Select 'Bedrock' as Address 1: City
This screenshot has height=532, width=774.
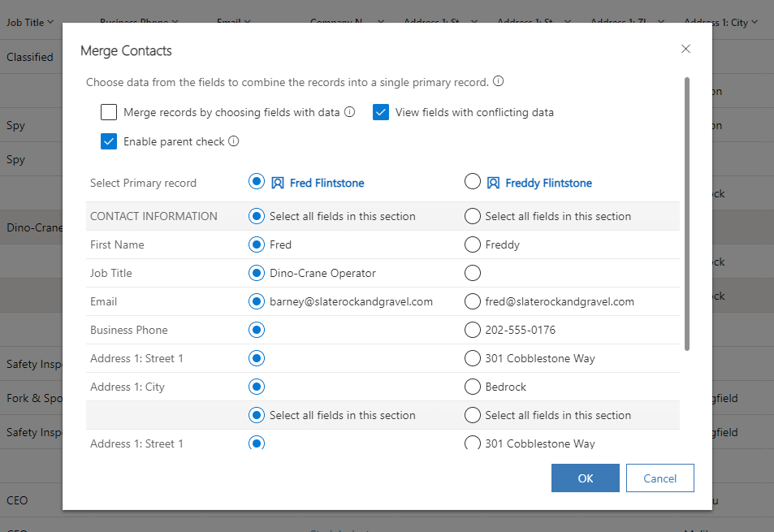tap(473, 387)
